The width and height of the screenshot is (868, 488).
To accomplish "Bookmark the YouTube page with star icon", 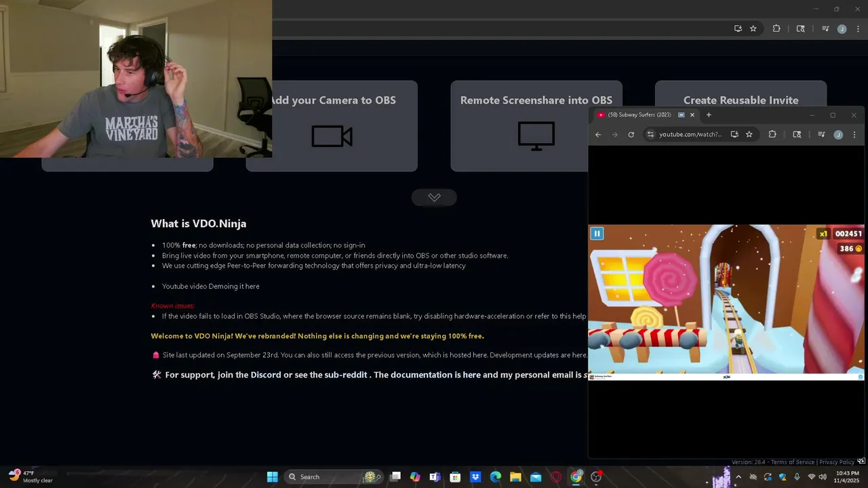I will click(749, 135).
